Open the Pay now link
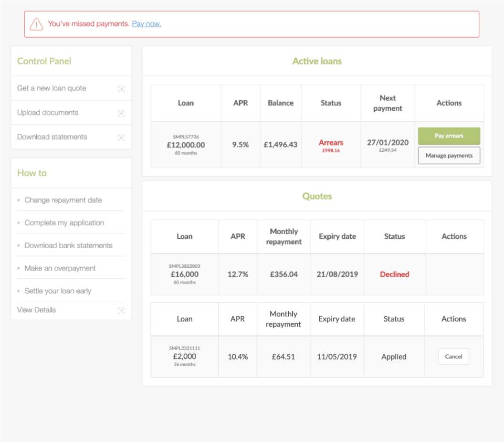504x442 pixels. 147,24
